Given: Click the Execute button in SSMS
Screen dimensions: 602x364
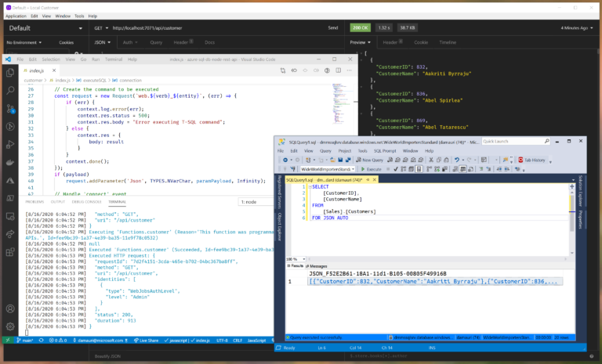Looking at the screenshot, I should point(372,169).
